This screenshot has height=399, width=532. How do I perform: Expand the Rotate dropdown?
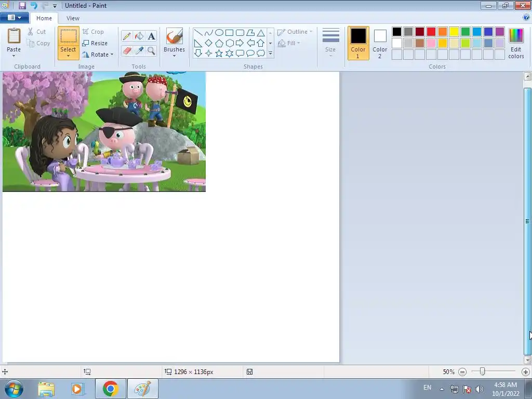point(112,55)
